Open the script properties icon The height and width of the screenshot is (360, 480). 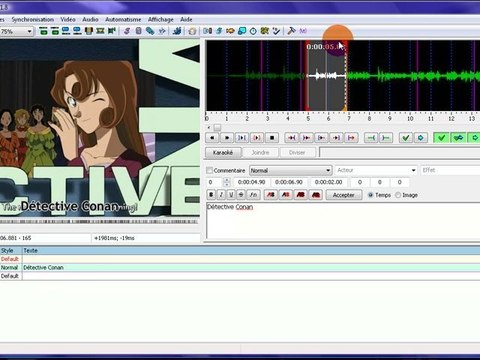[138, 31]
